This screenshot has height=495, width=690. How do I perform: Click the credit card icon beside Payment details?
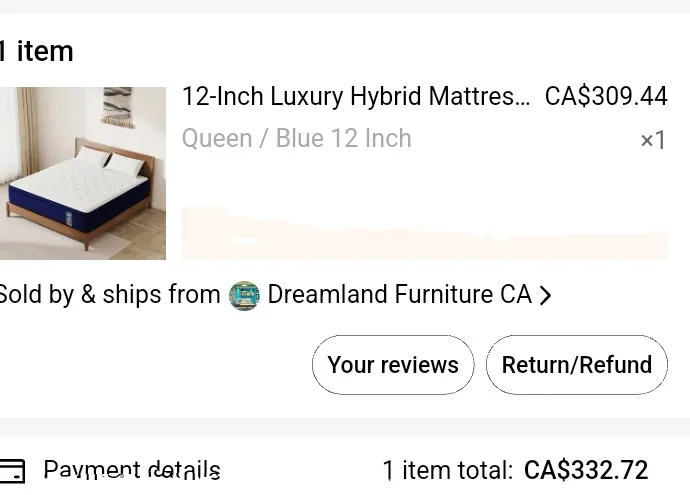tap(12, 471)
